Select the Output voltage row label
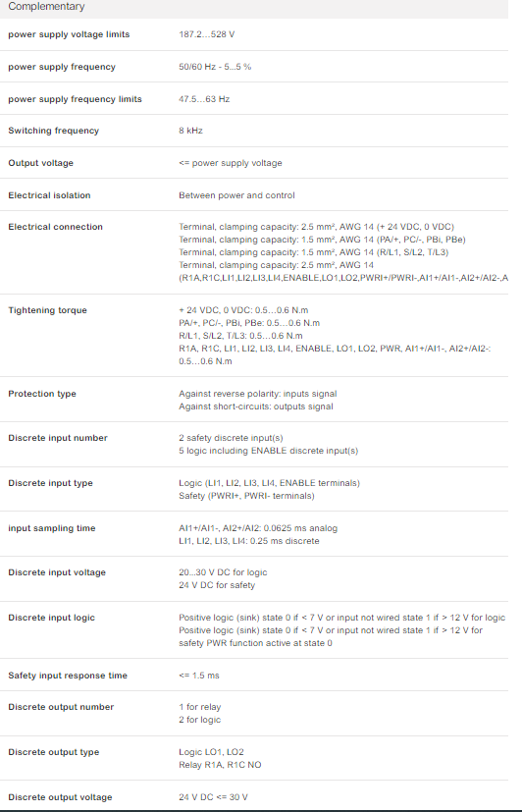The height and width of the screenshot is (812, 522). 41,163
